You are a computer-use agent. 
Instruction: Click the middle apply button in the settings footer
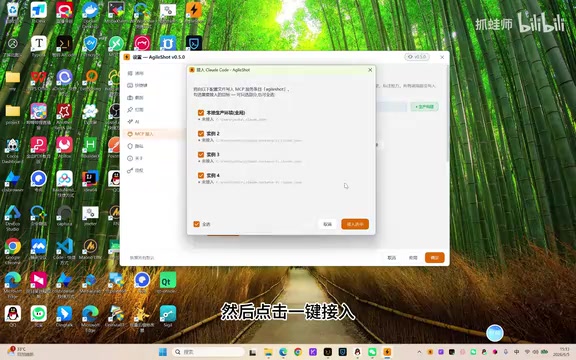point(413,258)
